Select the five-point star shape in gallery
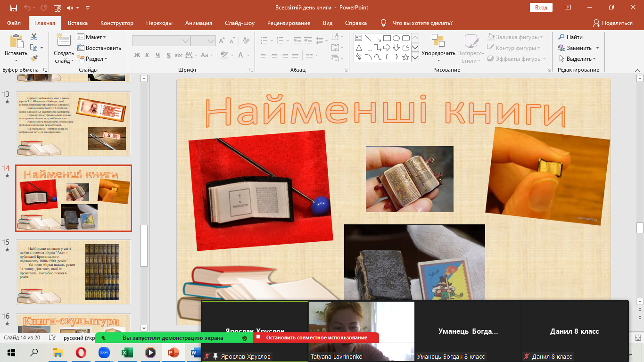 pos(405,57)
